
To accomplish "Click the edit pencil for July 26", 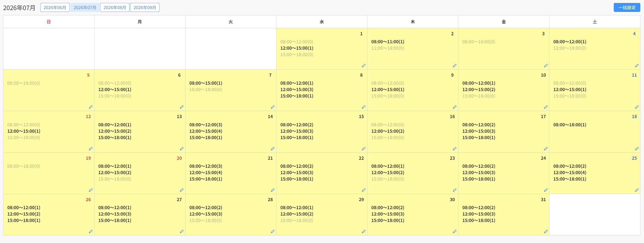I will [91, 232].
